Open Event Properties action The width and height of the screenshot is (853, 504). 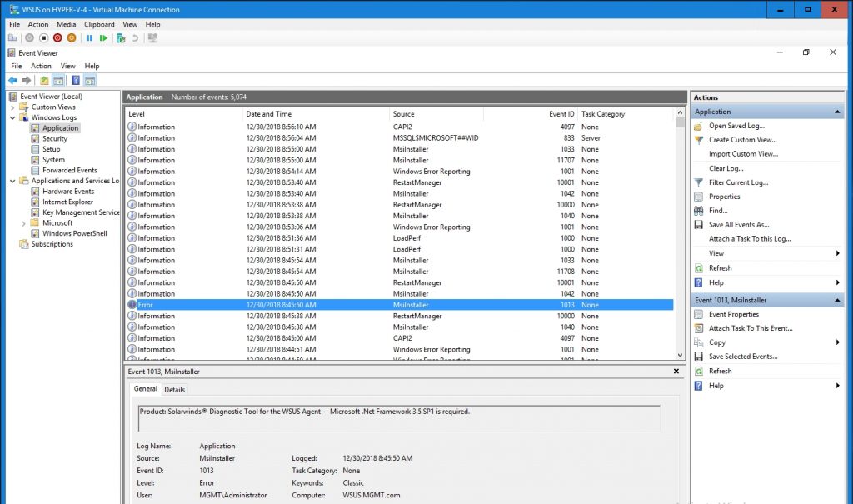[x=733, y=314]
